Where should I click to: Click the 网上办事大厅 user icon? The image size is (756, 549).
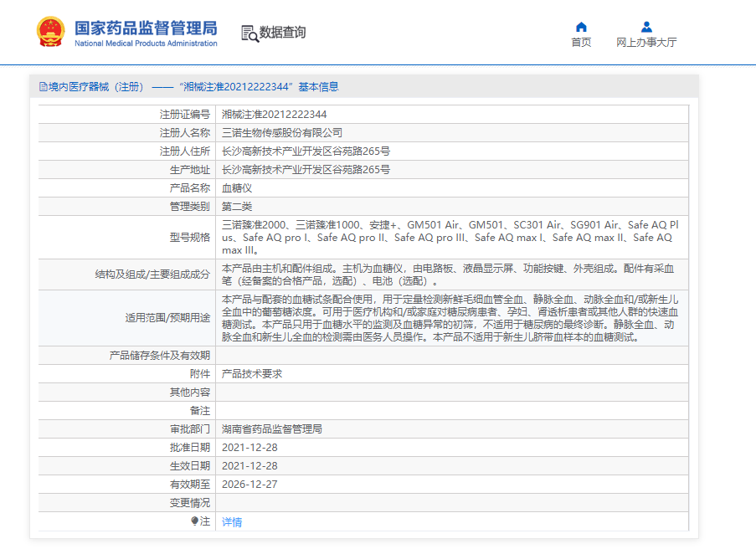pyautogui.click(x=646, y=27)
